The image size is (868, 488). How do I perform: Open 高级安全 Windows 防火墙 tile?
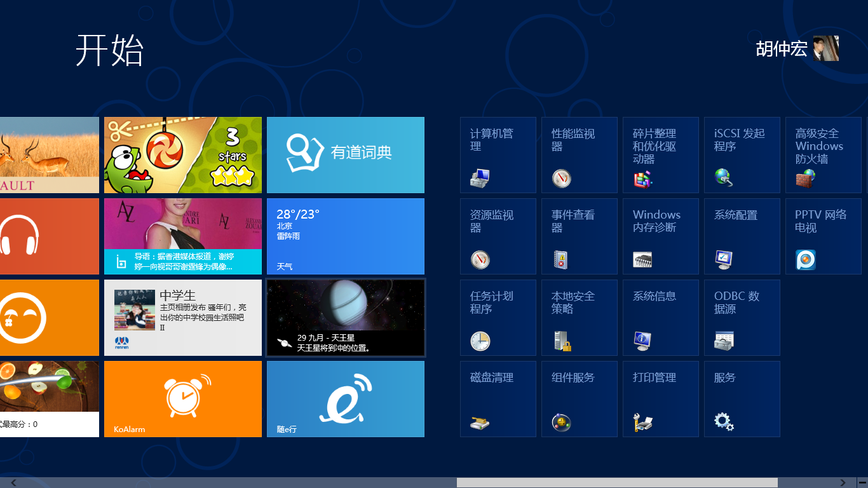(824, 155)
